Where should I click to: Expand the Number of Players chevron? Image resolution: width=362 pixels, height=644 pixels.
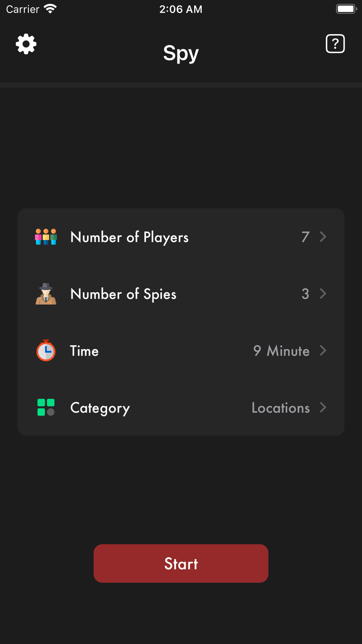coord(323,237)
